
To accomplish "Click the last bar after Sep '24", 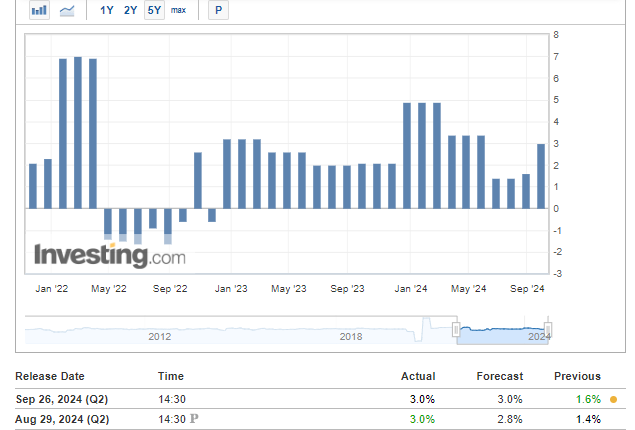I will coord(541,176).
